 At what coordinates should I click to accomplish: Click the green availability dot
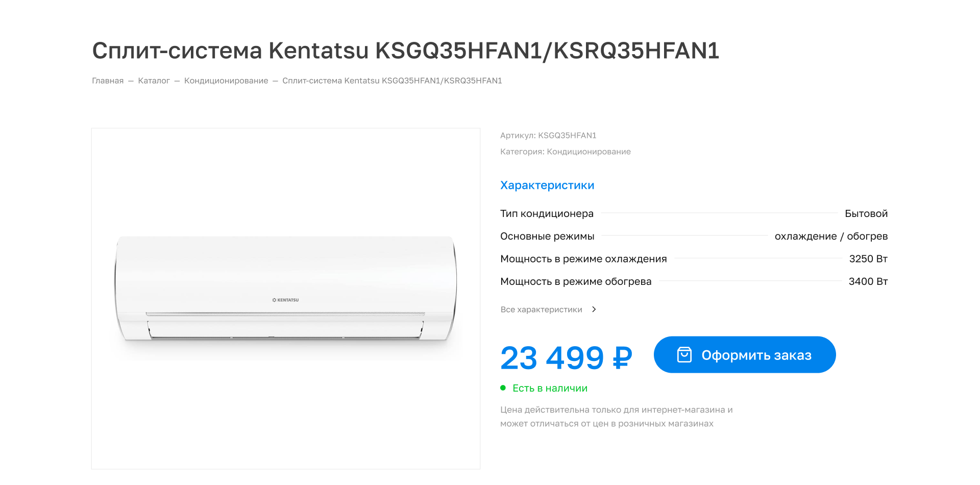(x=503, y=388)
